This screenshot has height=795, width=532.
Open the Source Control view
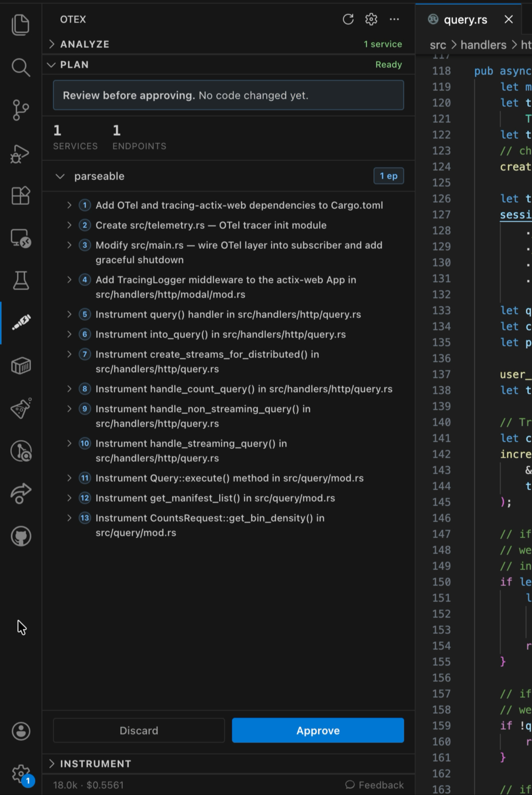(x=20, y=110)
